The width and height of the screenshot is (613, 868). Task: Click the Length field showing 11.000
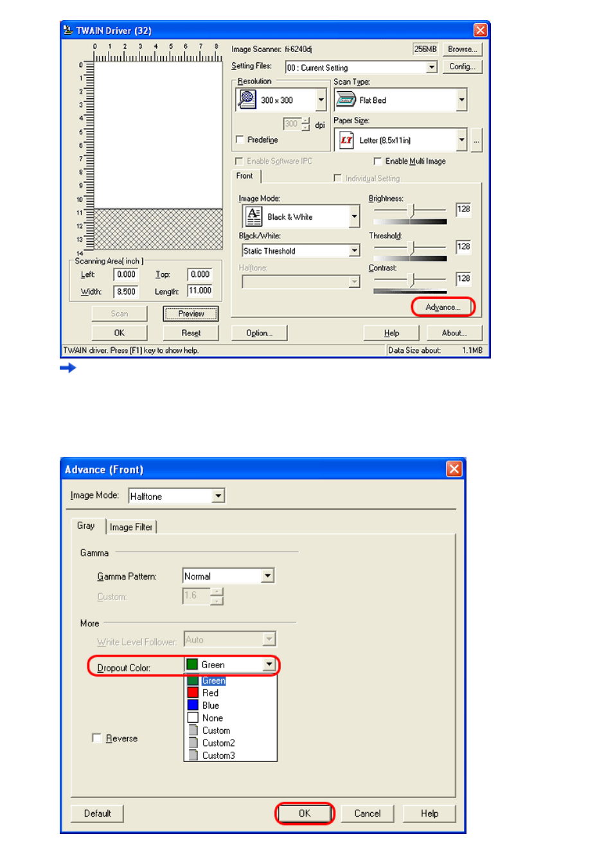coord(200,291)
